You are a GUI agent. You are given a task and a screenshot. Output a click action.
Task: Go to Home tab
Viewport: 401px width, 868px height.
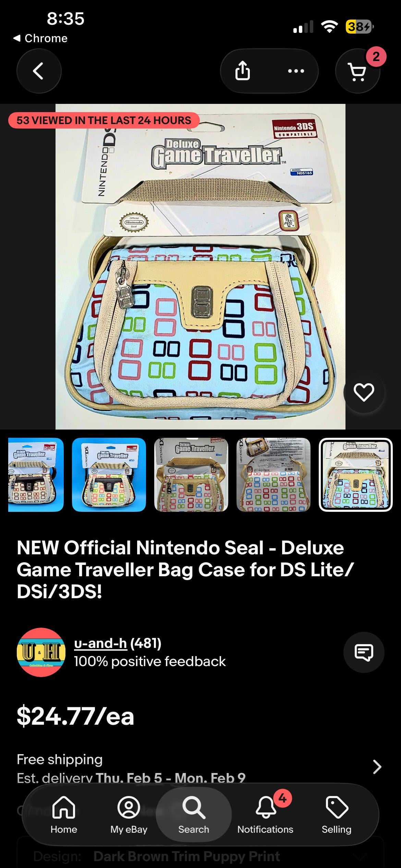(64, 815)
